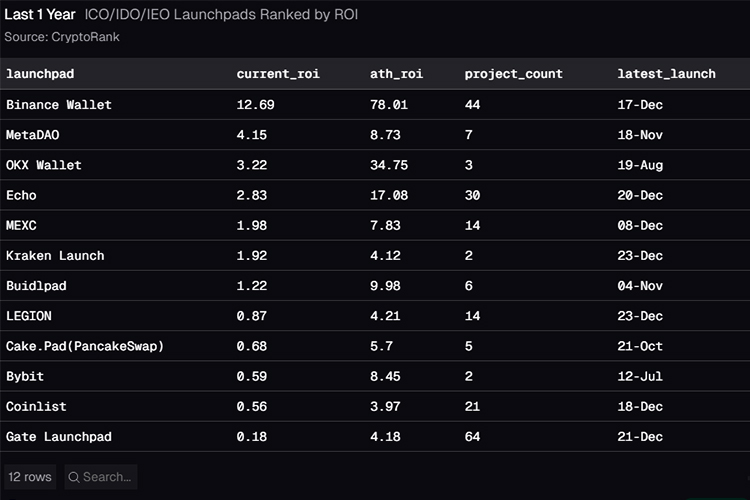
Task: Sort by launchpad column header
Action: (40, 74)
